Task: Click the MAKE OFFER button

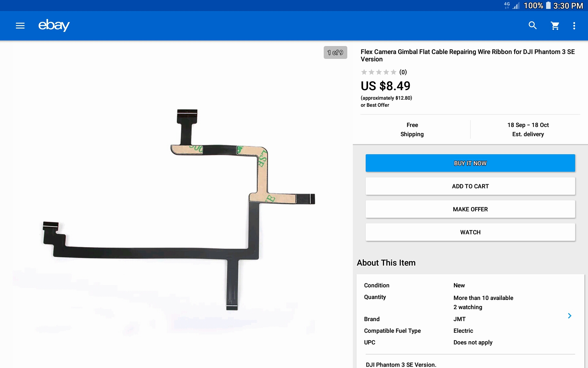Action: (470, 209)
